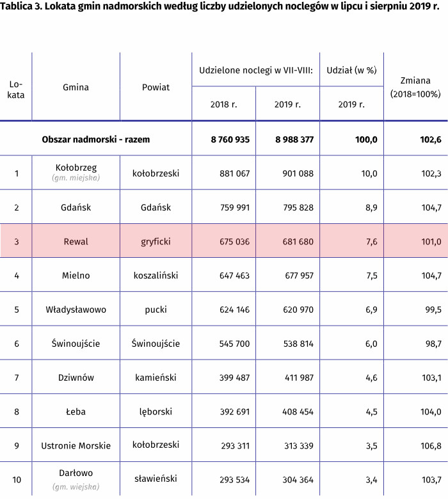Click the Ustronie Morskie gmina cell
Image resolution: width=448 pixels, height=499 pixels.
[76, 445]
